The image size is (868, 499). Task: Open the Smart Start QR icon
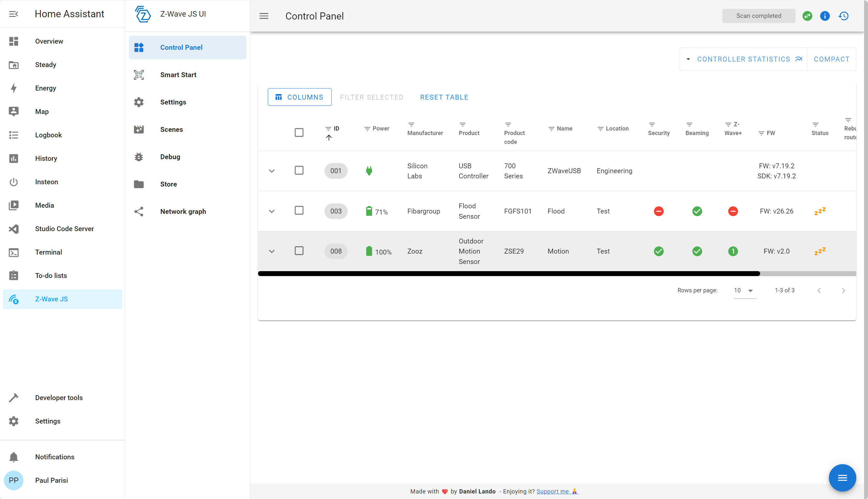pos(139,75)
